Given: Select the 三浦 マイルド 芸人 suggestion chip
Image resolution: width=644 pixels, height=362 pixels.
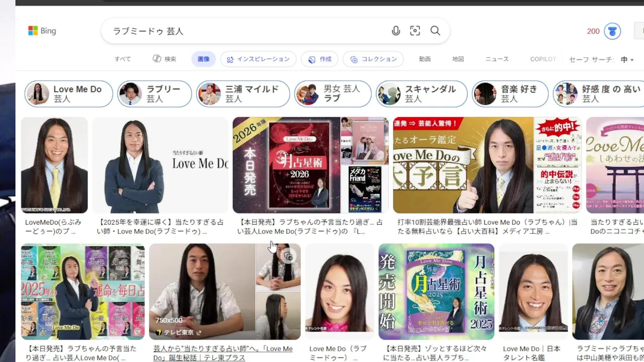Looking at the screenshot, I should click(243, 94).
